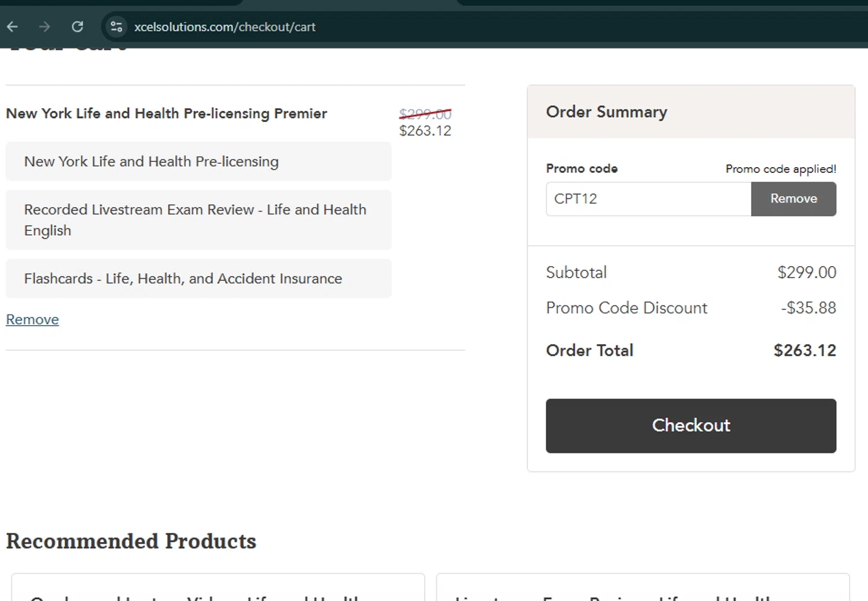Screen dimensions: 868x601
Task: Remove the Premier package from cart
Action: pos(32,319)
